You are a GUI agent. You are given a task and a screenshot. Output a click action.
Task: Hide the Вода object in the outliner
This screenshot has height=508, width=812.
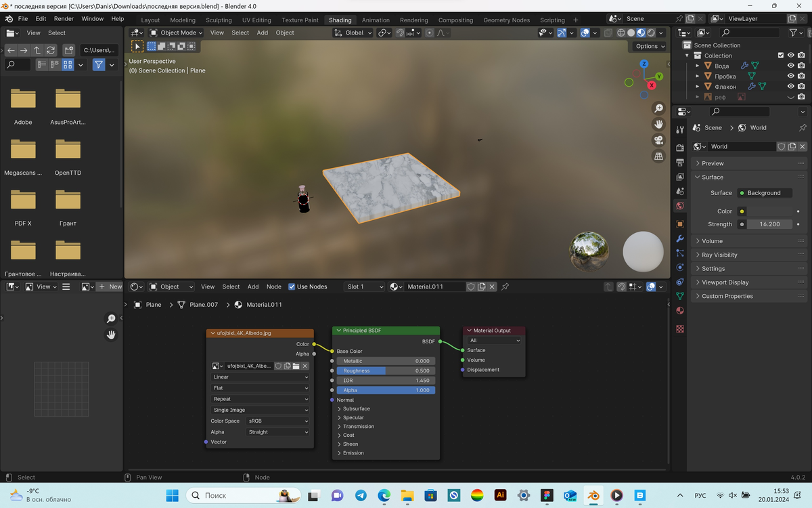(x=790, y=65)
